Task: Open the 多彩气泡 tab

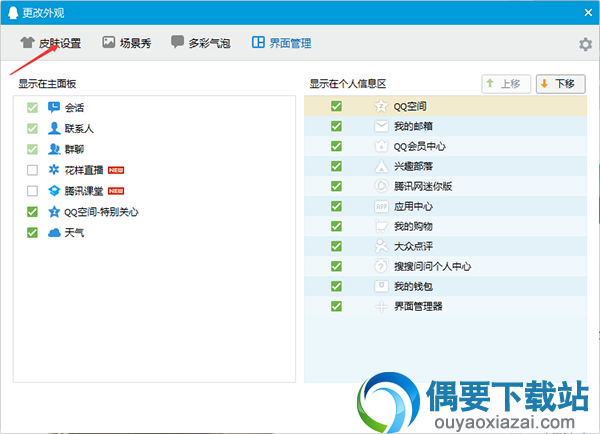Action: 201,43
